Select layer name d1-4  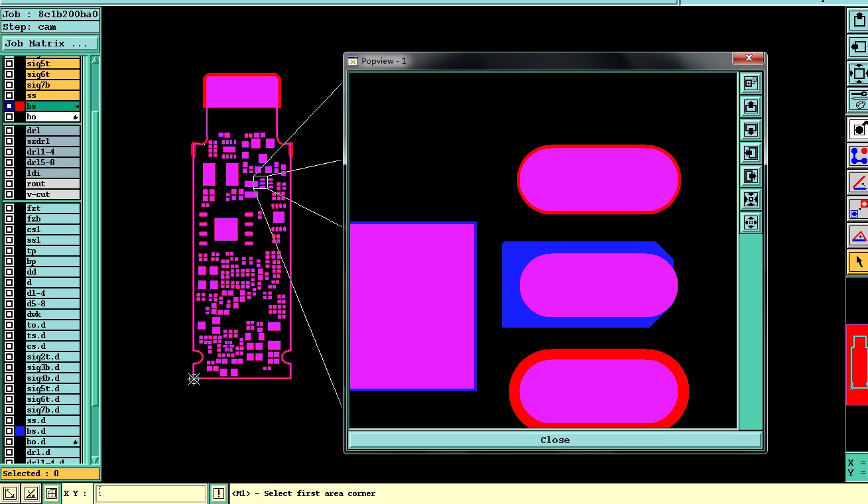[53, 293]
